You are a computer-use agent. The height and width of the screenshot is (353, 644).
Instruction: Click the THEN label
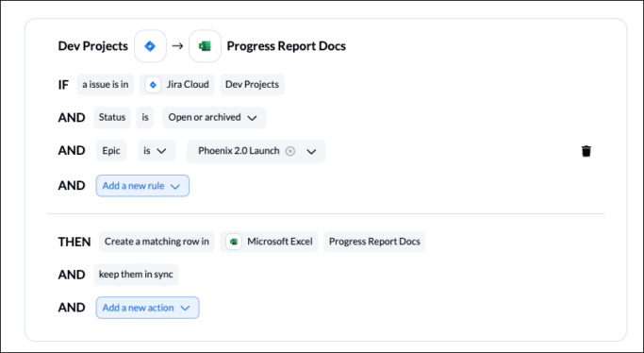coord(74,242)
